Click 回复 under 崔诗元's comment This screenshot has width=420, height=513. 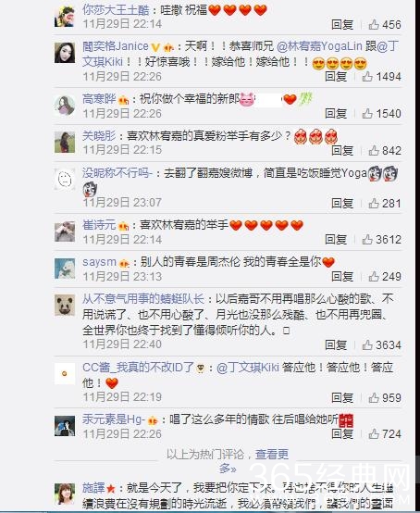point(336,240)
